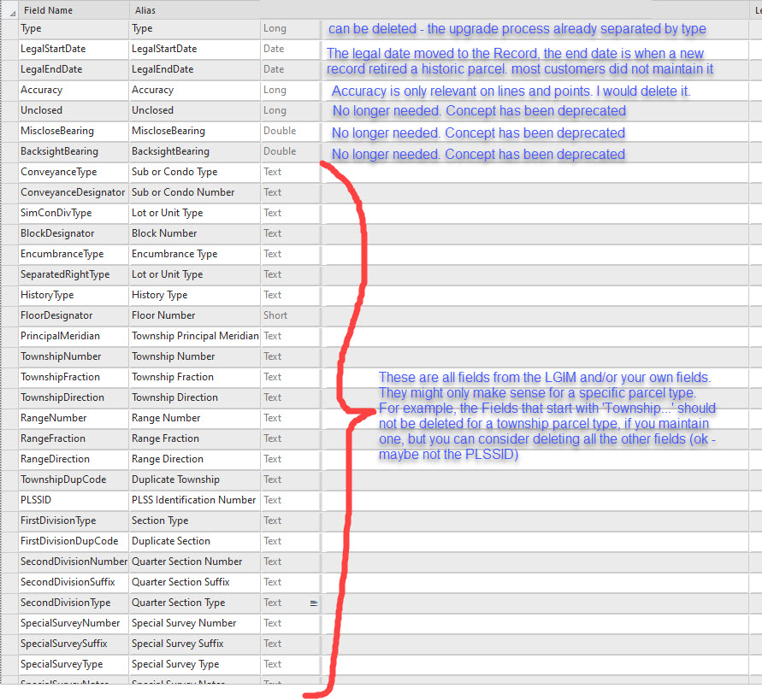Select the BlockDesignator field name cell

point(73,233)
